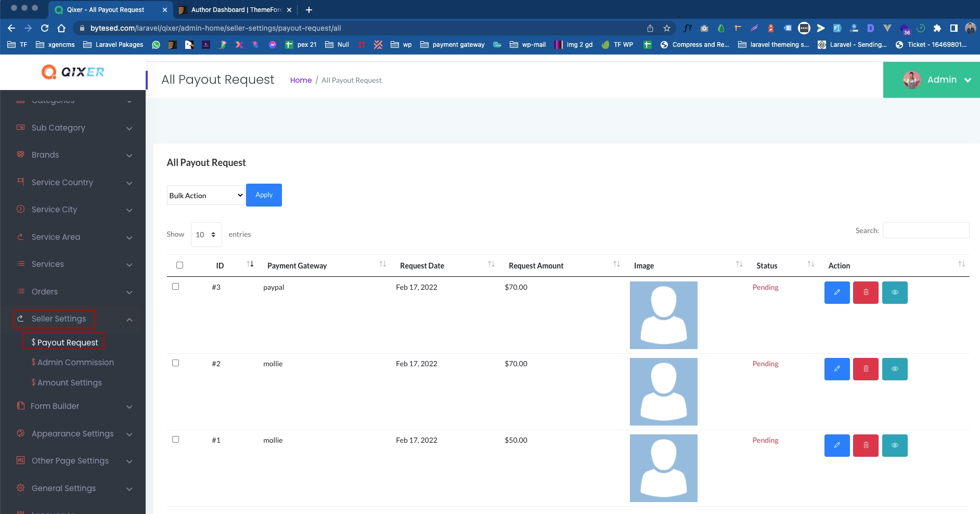The height and width of the screenshot is (514, 980).
Task: Reload the page using browser refresh icon
Action: coord(45,28)
